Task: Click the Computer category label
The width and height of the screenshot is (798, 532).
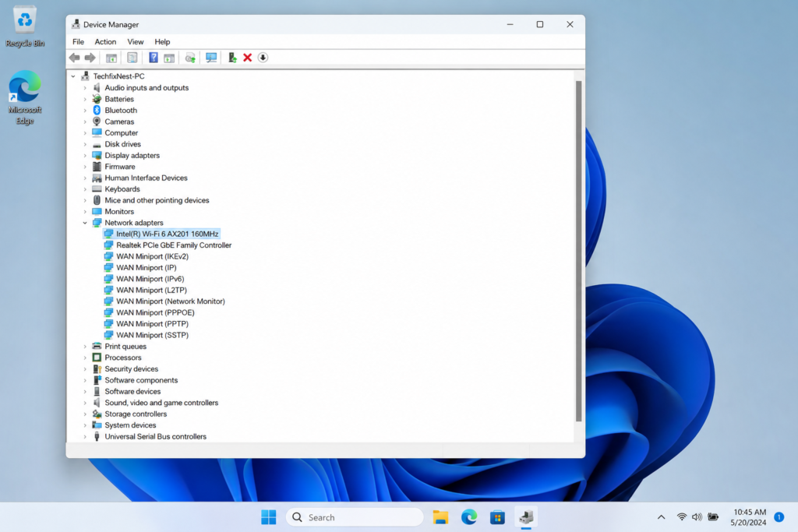Action: pyautogui.click(x=121, y=132)
